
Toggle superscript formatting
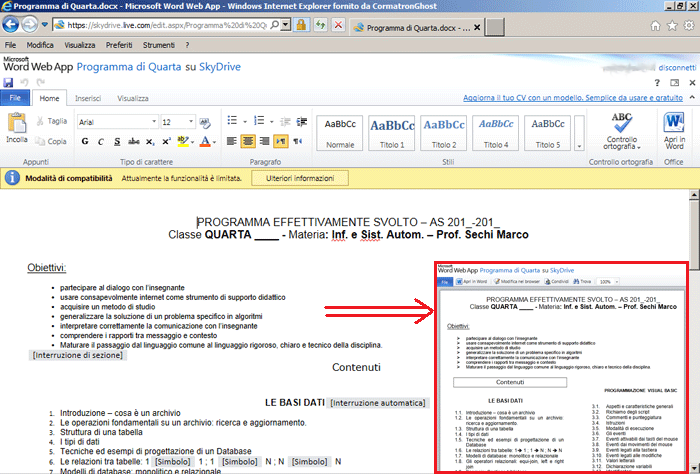[x=166, y=141]
